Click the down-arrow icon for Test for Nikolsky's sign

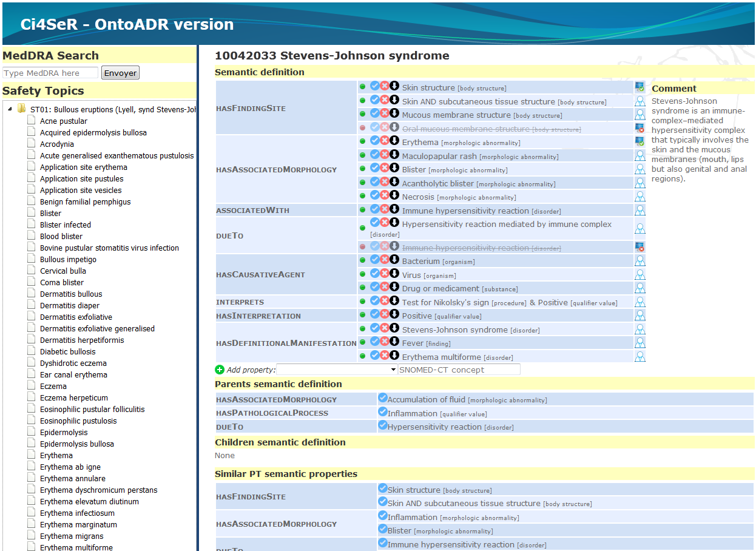tap(394, 301)
